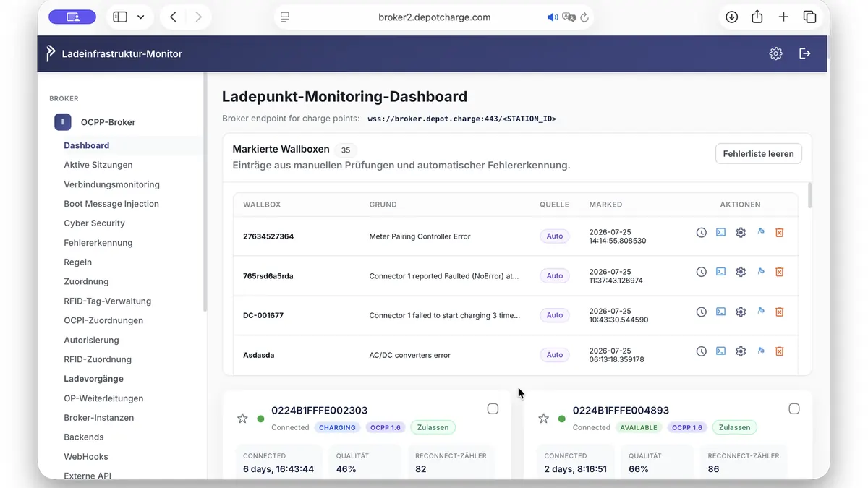Open settings gear in app header
Image resolution: width=868 pixels, height=488 pixels.
pos(775,53)
